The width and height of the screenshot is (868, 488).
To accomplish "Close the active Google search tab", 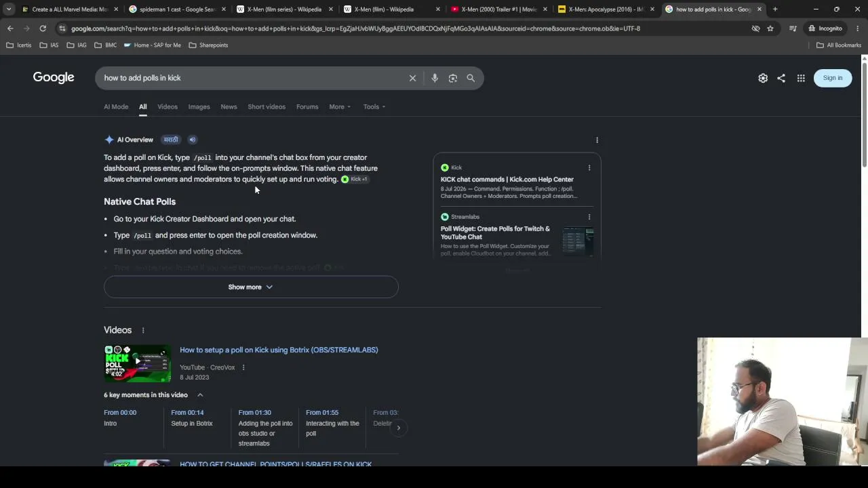I will click(x=759, y=9).
